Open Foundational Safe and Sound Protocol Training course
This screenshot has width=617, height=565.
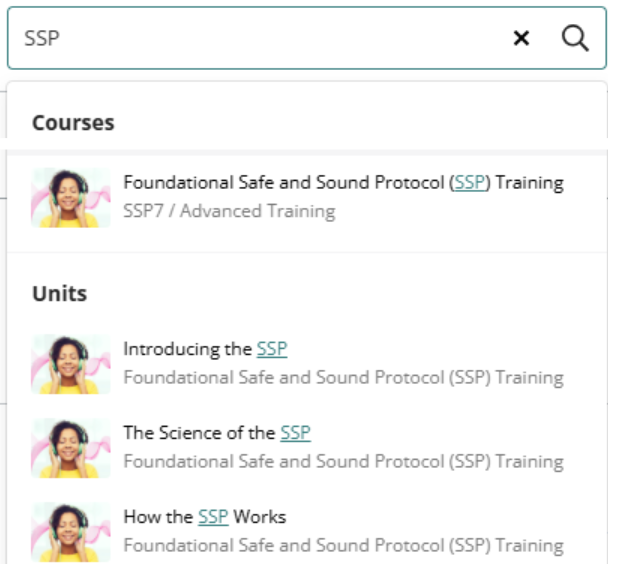tap(344, 183)
